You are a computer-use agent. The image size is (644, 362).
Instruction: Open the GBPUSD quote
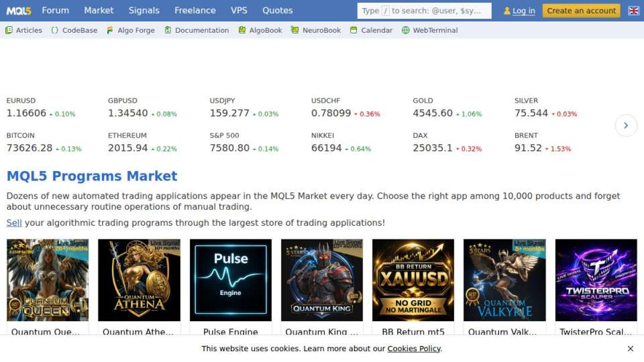point(142,108)
